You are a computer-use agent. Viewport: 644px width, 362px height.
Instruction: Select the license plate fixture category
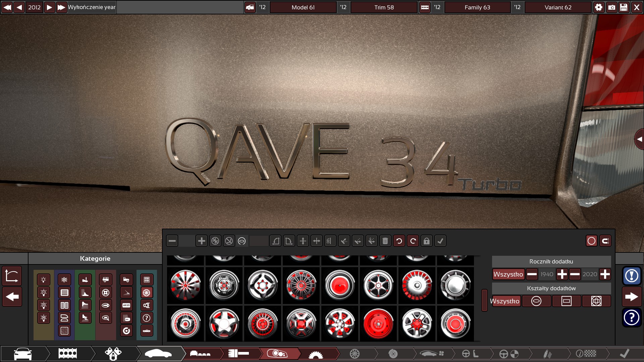[126, 305]
